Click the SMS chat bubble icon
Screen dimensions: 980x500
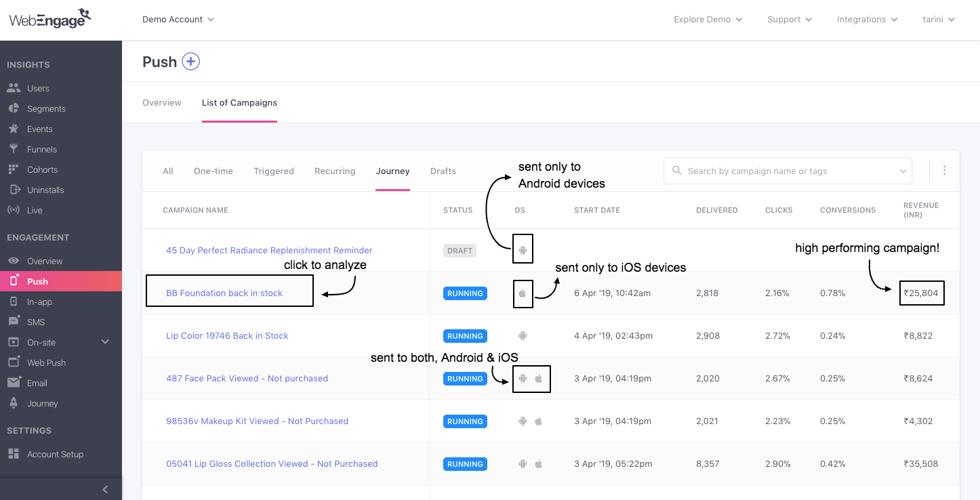click(13, 322)
